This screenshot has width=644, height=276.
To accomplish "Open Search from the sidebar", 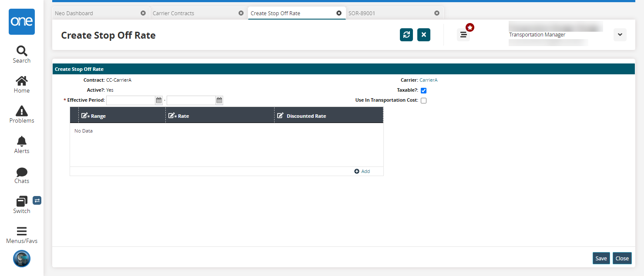I will click(x=22, y=55).
